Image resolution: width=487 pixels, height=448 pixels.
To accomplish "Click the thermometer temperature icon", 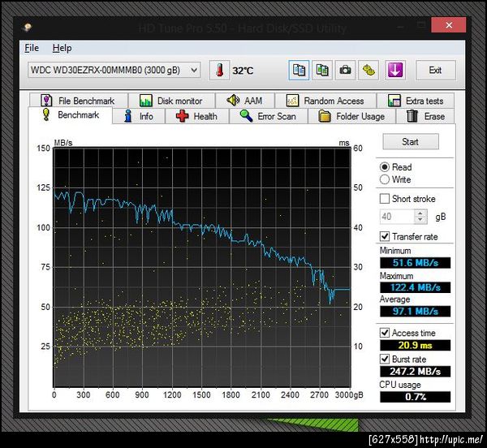I will pyautogui.click(x=220, y=70).
